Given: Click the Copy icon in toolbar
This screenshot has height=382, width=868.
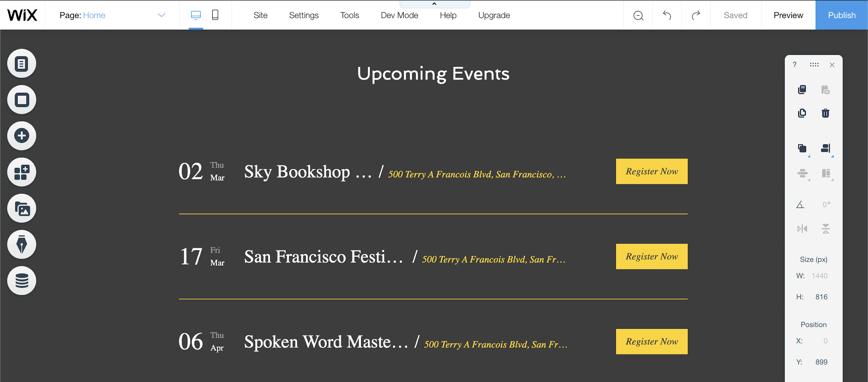Looking at the screenshot, I should tap(802, 90).
